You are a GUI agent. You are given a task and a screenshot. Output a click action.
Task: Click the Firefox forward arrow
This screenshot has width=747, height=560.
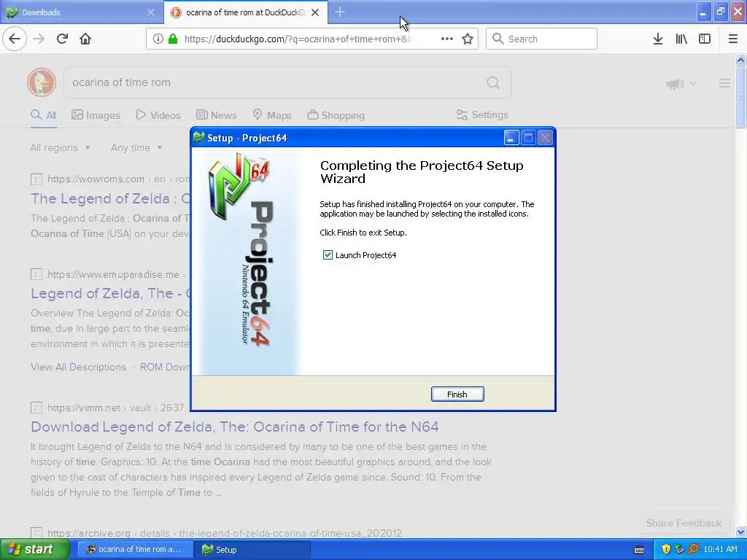coord(39,39)
